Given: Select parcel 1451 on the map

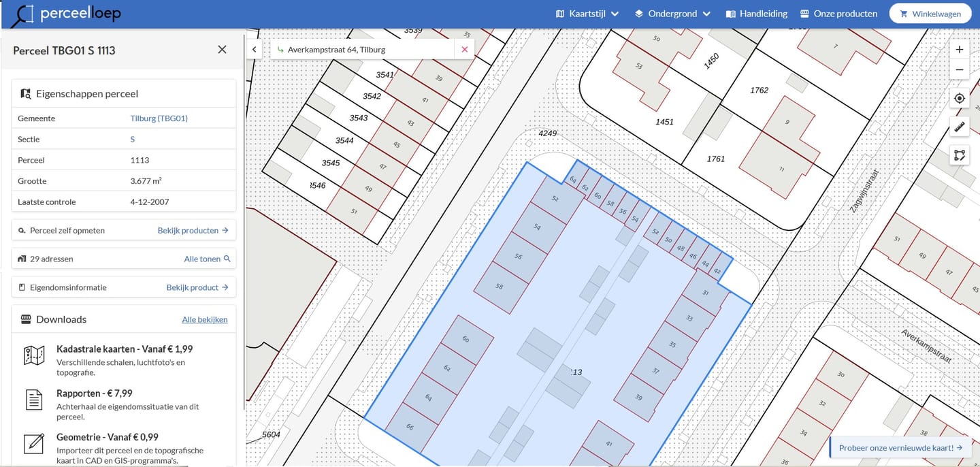Looking at the screenshot, I should click(x=664, y=122).
